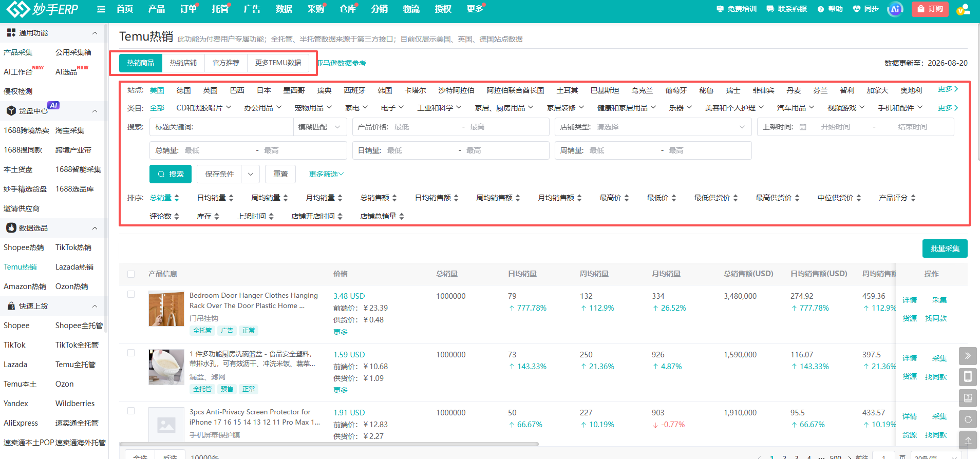Click the 数据选品 flame icon in sidebar
Viewport: 980px width, 459px height.
[11, 228]
